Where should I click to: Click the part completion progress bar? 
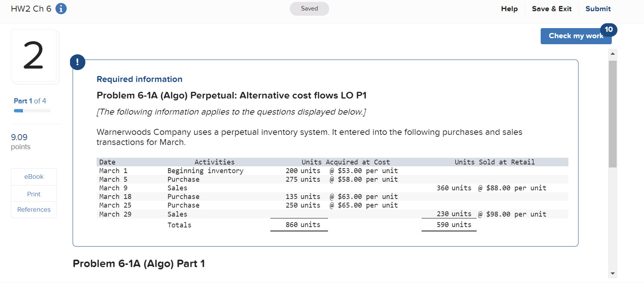(x=32, y=111)
